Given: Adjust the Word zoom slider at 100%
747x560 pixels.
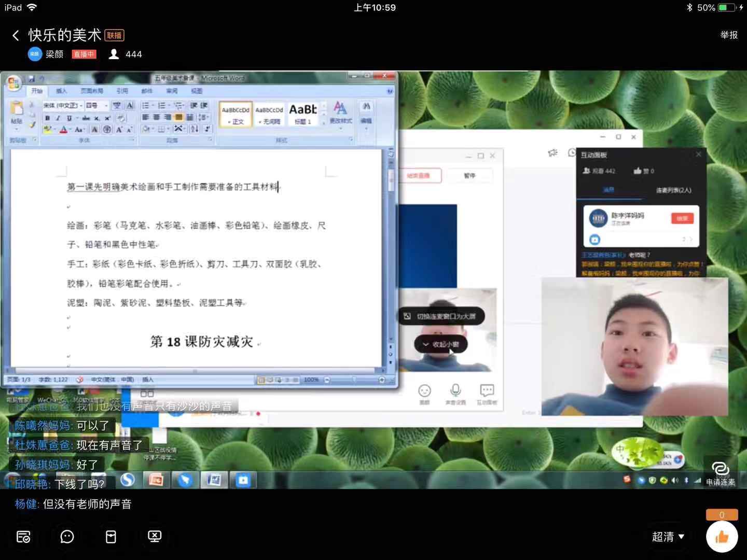Looking at the screenshot, I should (x=354, y=380).
